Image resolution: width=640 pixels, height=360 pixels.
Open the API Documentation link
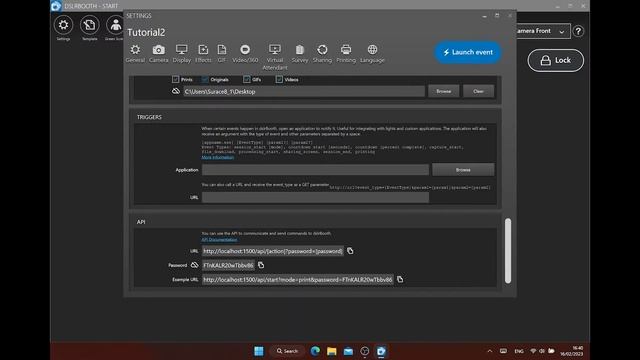(219, 240)
